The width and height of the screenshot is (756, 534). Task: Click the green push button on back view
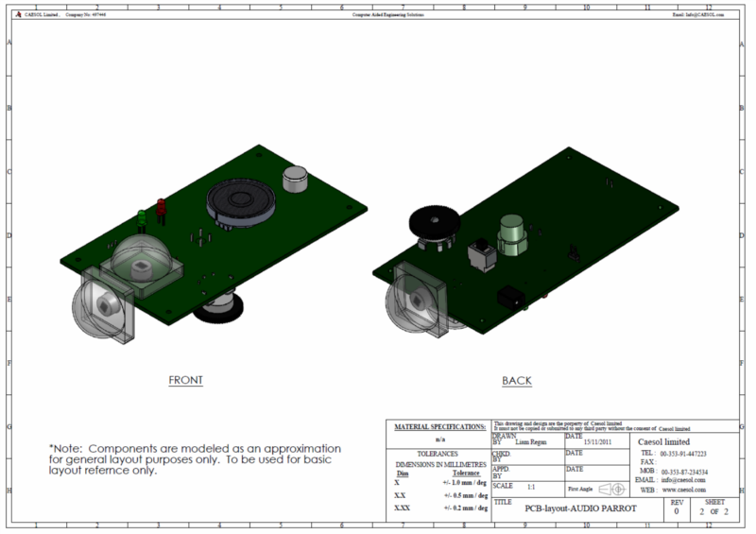pyautogui.click(x=513, y=234)
